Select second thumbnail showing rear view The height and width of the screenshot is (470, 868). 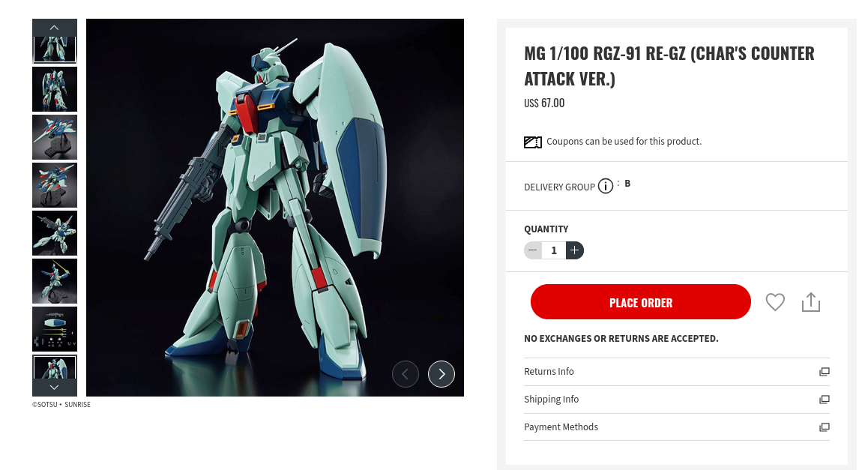tap(54, 89)
